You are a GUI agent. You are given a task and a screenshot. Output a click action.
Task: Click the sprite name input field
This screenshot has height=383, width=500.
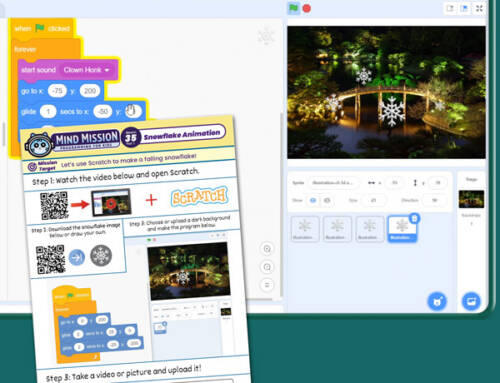point(334,182)
